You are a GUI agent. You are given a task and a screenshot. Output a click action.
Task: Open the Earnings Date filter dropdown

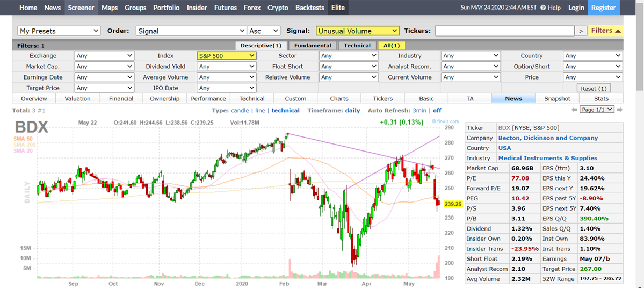pos(104,77)
